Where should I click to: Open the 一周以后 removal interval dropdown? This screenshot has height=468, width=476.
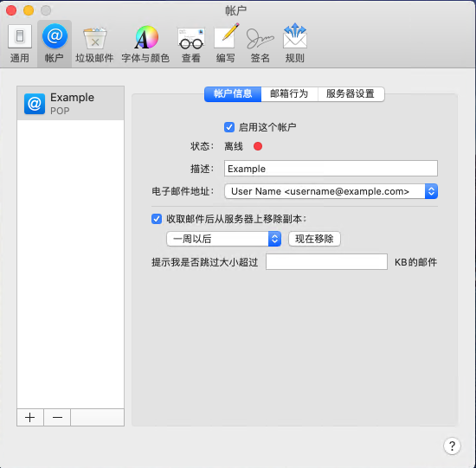224,239
